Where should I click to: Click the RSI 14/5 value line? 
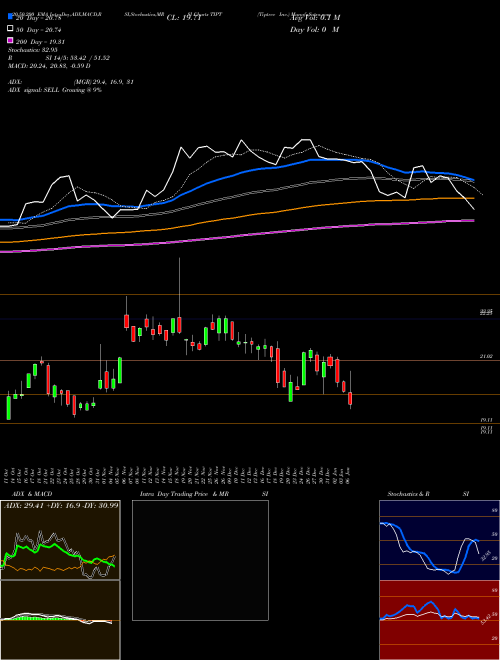59,58
